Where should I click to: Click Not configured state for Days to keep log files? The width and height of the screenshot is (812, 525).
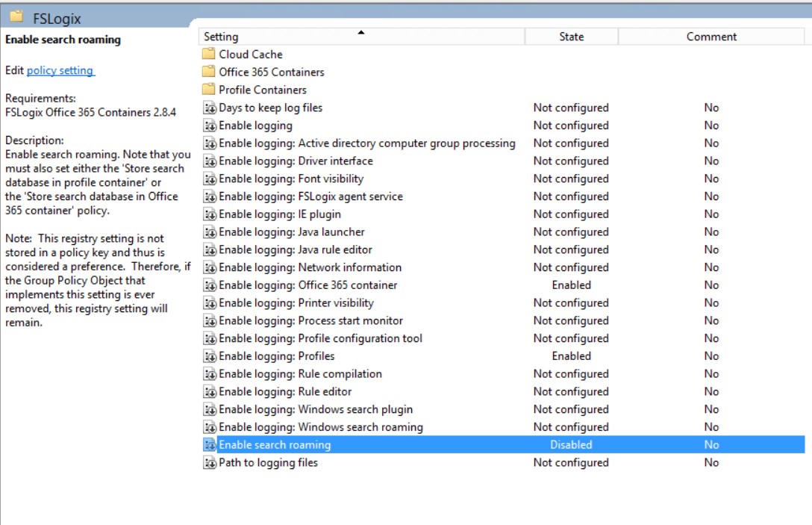571,108
